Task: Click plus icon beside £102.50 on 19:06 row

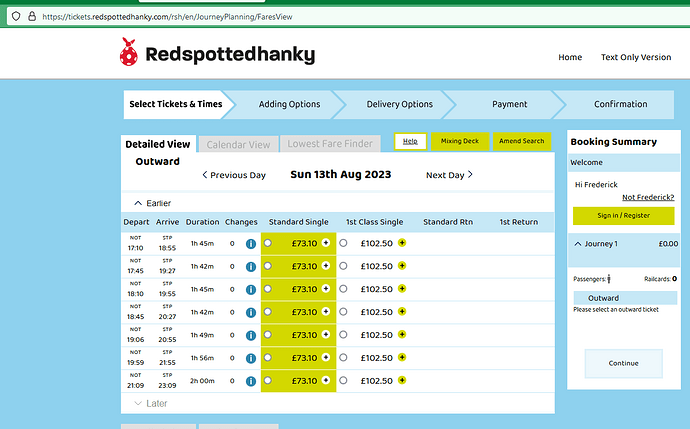Action: [402, 334]
